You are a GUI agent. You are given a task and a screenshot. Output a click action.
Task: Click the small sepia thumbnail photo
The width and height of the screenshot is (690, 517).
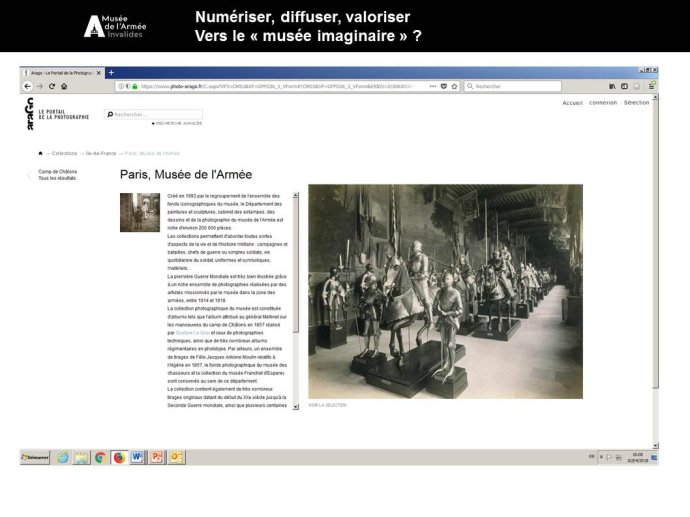pyautogui.click(x=140, y=213)
